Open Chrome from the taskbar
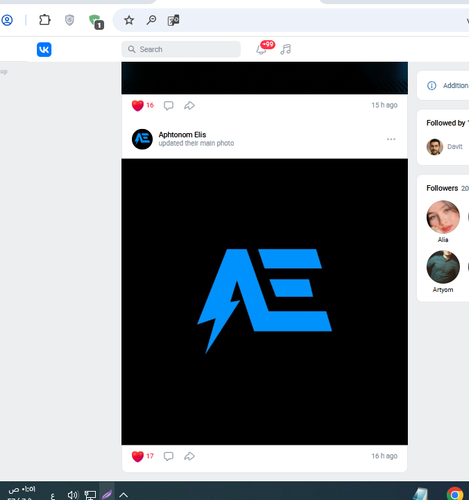 click(x=455, y=493)
